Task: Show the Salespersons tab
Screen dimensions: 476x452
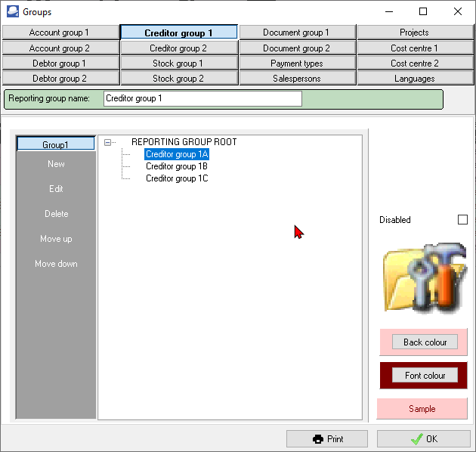Action: point(297,79)
